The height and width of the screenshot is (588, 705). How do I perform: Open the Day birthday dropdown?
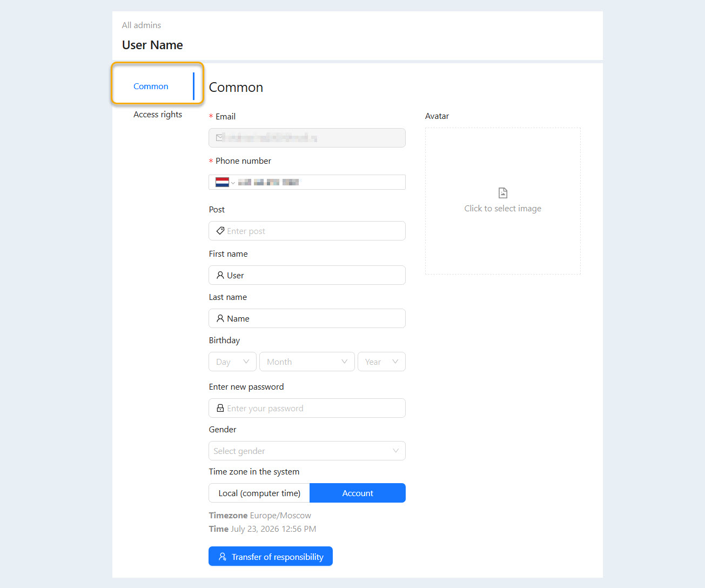pos(233,362)
